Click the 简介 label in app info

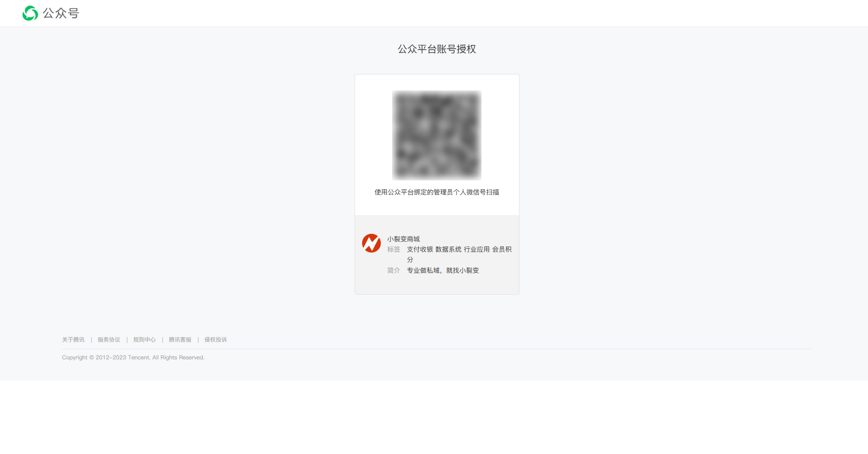393,270
